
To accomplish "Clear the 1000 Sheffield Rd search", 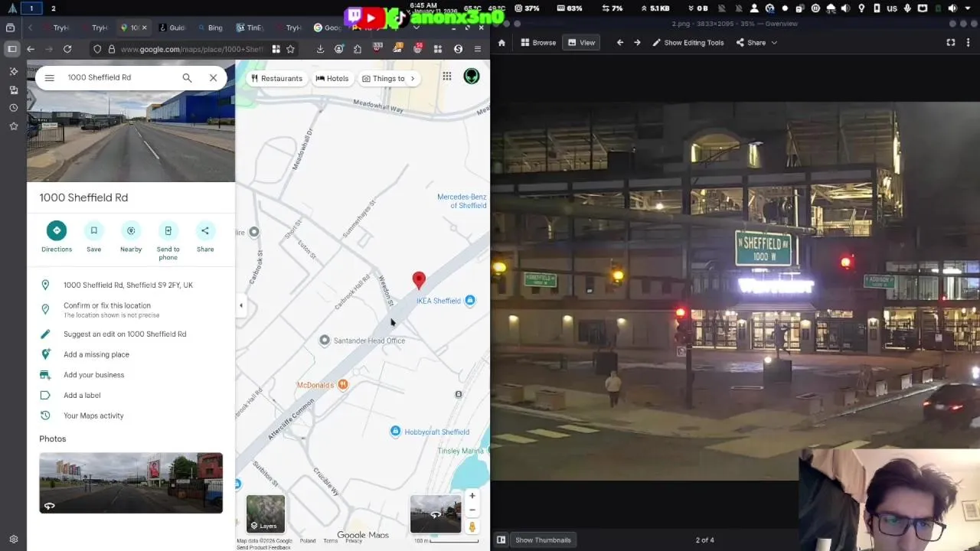I will 214,77.
